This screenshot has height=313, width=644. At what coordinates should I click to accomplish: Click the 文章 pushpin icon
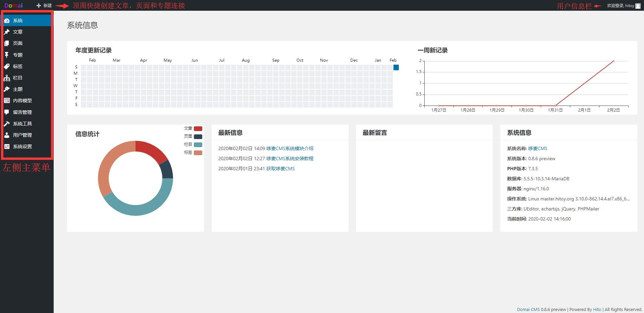[x=7, y=32]
